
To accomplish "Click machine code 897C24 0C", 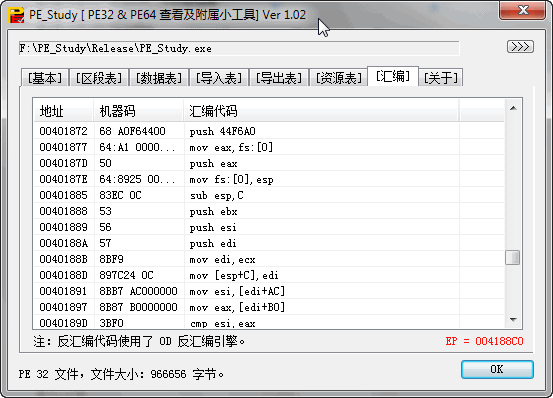I will [126, 275].
